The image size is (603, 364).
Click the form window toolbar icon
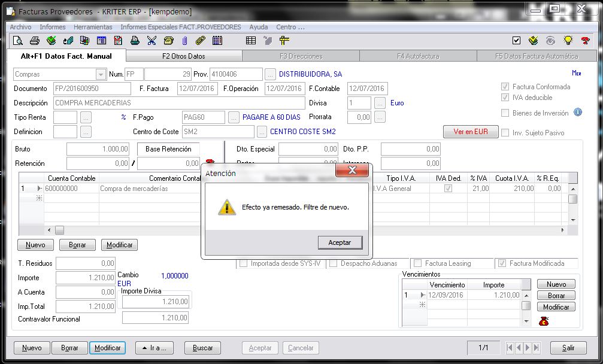click(x=102, y=40)
